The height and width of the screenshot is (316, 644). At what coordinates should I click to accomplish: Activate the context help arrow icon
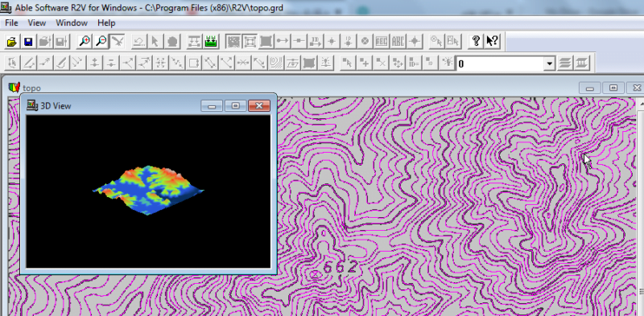tap(492, 41)
